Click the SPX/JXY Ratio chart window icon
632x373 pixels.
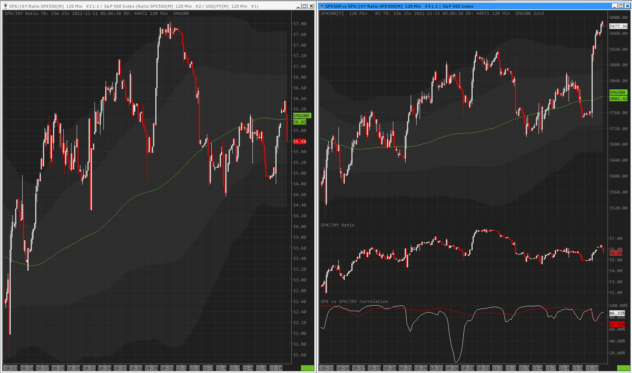click(x=5, y=6)
